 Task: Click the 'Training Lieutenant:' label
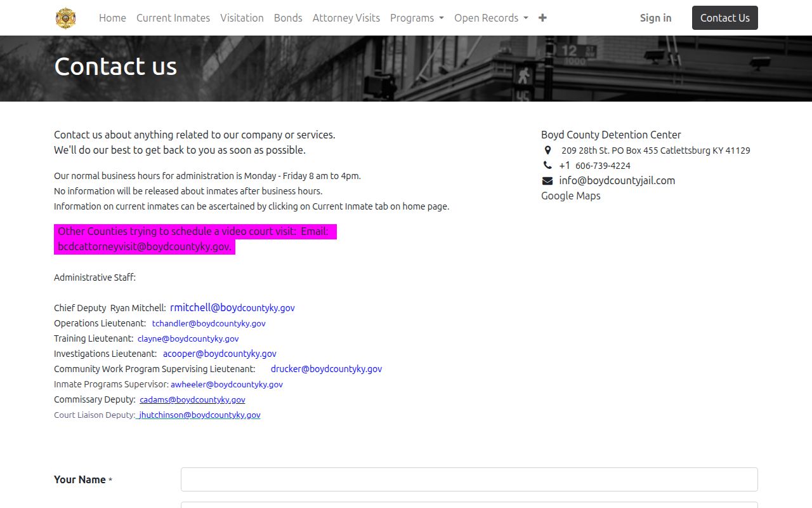pyautogui.click(x=94, y=338)
